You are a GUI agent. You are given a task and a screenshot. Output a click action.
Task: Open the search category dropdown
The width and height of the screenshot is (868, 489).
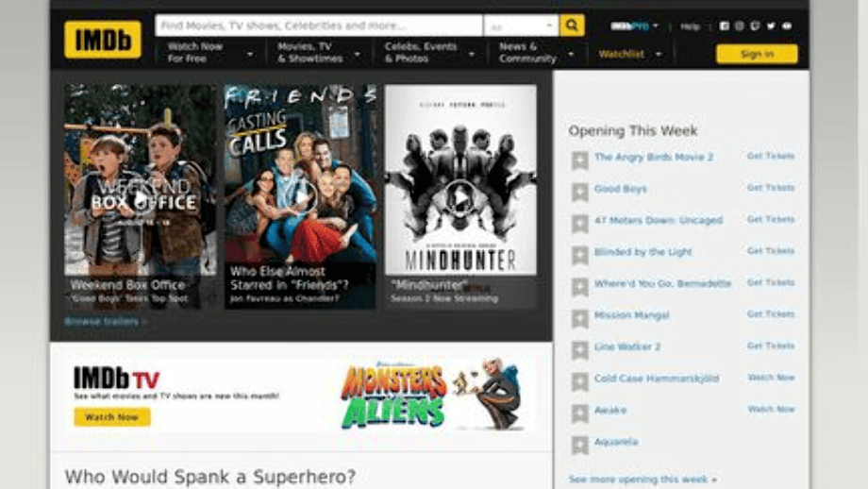click(x=521, y=25)
